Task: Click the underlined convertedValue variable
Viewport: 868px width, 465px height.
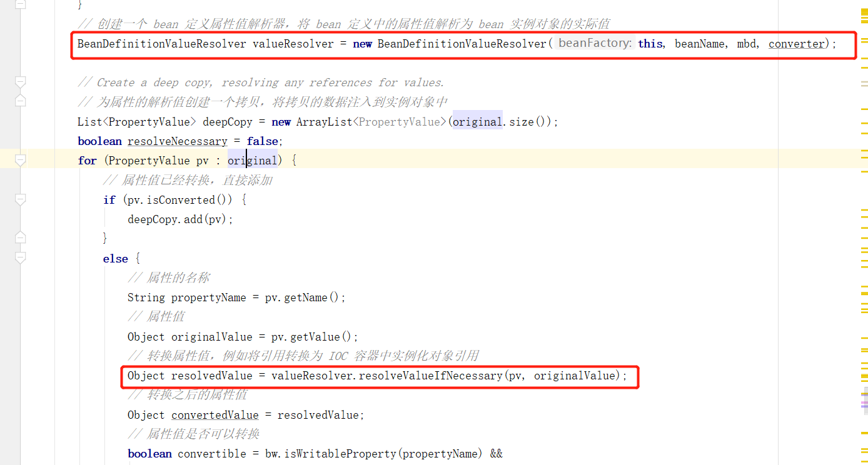Action: (214, 415)
